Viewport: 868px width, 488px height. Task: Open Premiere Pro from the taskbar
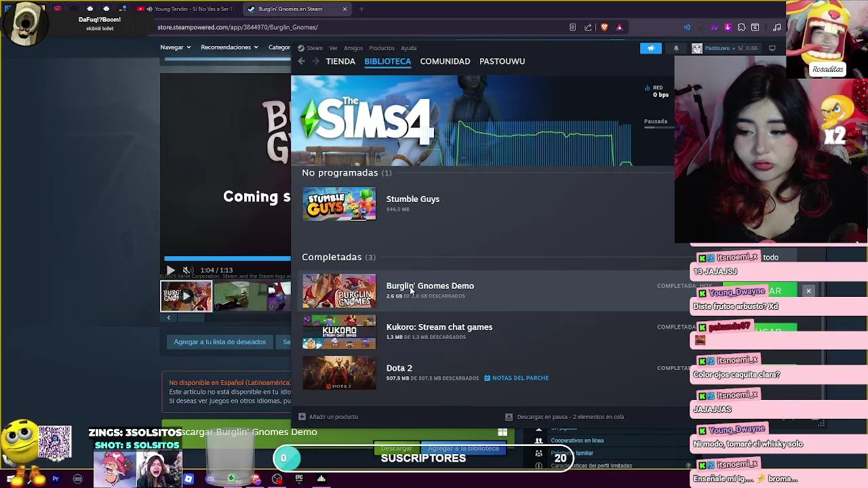56,479
